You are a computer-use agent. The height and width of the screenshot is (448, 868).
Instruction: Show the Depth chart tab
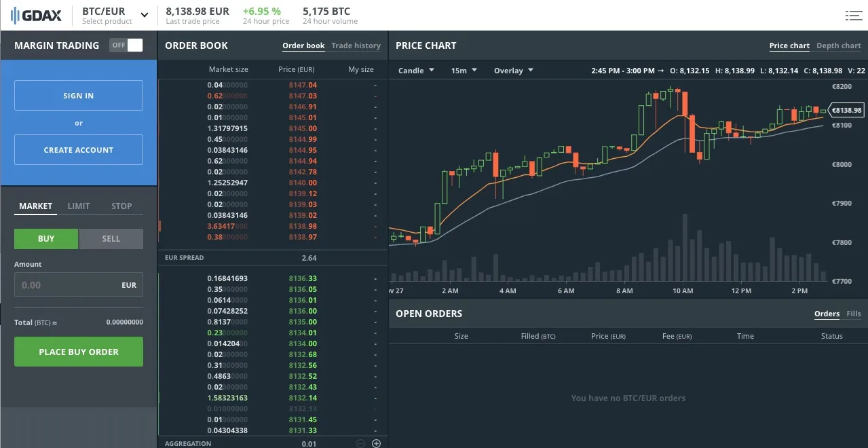pos(839,45)
